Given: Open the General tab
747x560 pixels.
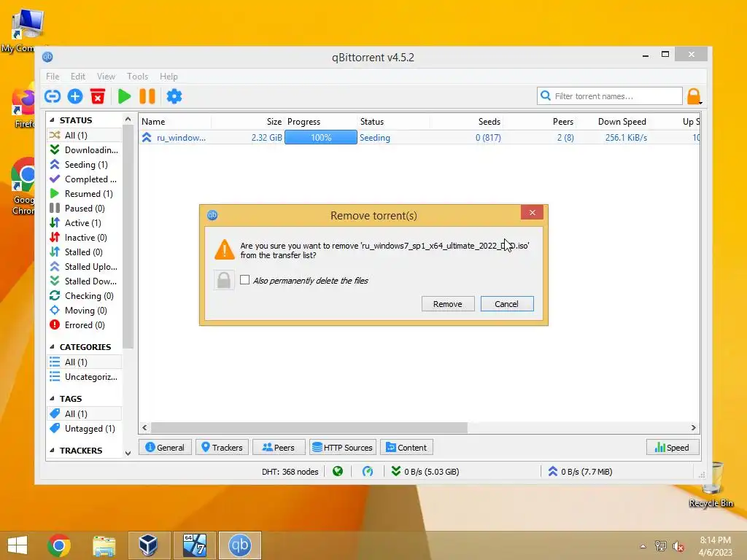Looking at the screenshot, I should (x=165, y=447).
